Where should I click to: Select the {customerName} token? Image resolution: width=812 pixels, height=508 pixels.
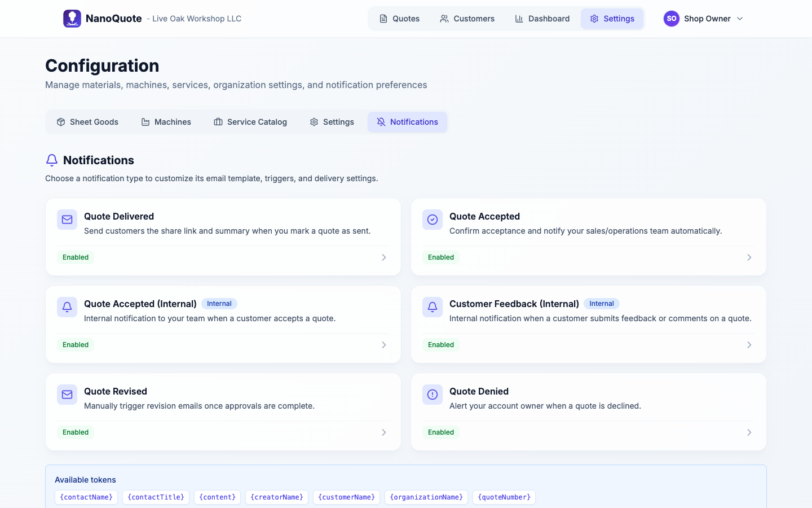[x=346, y=497]
